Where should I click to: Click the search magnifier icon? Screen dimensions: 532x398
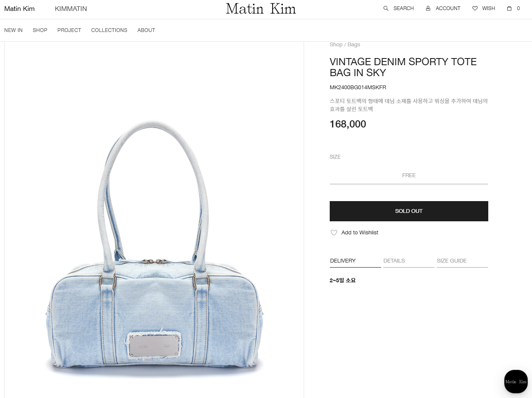pos(386,8)
